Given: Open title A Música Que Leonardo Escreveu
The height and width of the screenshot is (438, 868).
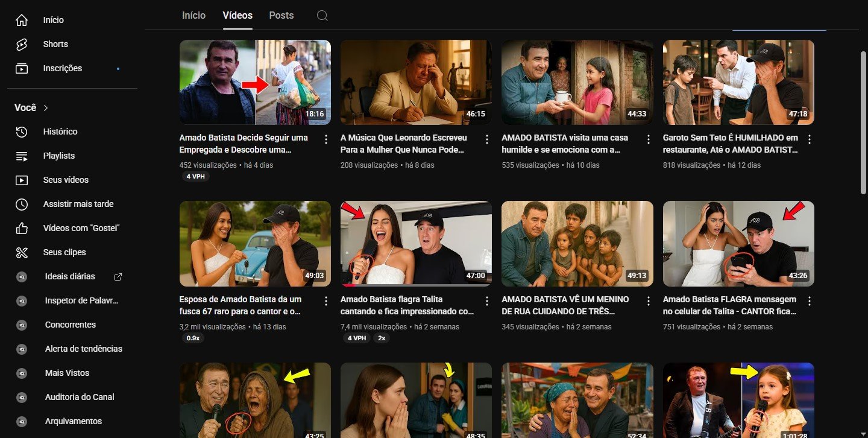Looking at the screenshot, I should (404, 144).
